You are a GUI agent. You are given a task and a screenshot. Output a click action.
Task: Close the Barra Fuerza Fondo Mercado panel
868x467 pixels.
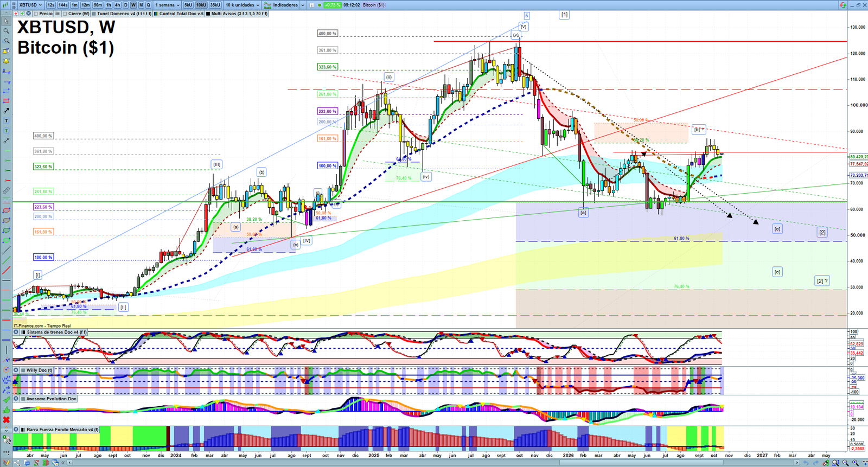pos(16,430)
